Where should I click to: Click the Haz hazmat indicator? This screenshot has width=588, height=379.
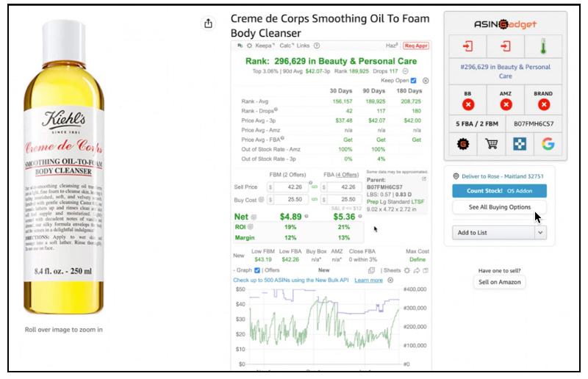pos(392,46)
